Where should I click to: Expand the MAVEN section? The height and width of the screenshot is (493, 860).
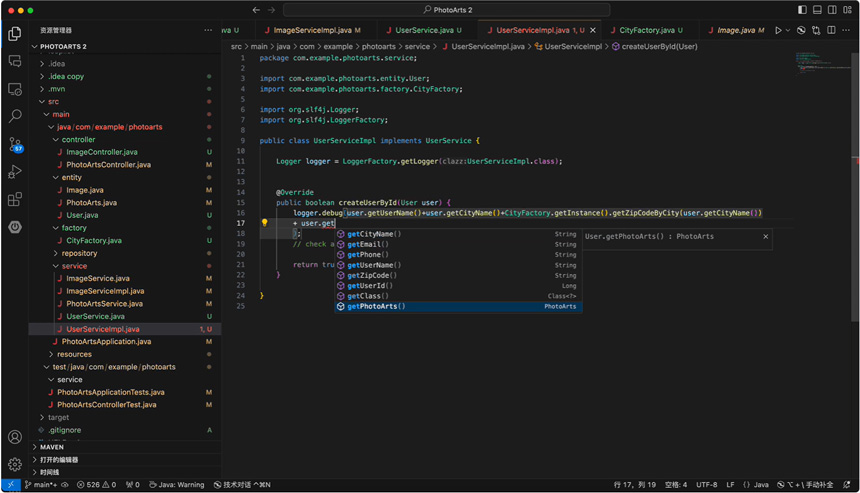pyautogui.click(x=126, y=447)
